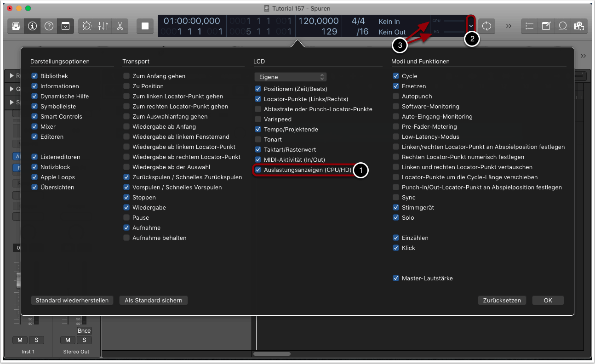Viewport: 595px width, 364px height.
Task: Open the Eigene LCD preset dropdown
Action: (x=290, y=77)
